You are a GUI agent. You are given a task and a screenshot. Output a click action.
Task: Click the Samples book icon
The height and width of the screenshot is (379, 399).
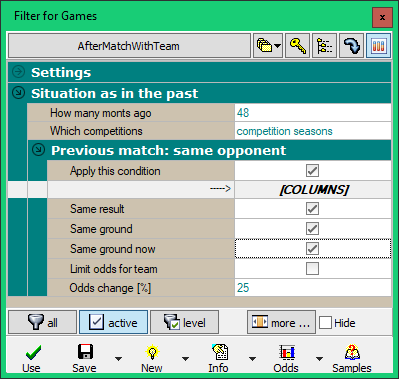(352, 352)
